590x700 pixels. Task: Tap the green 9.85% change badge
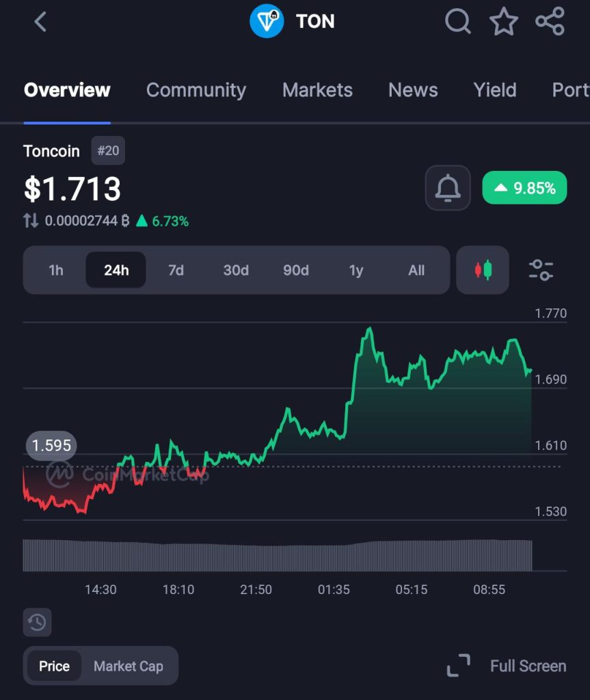click(x=524, y=188)
